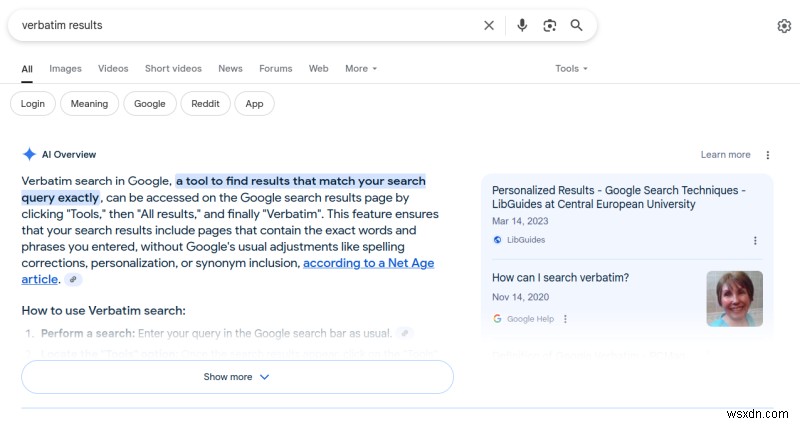
Task: Click source link chip after 'Perform a search' step
Action: [405, 334]
